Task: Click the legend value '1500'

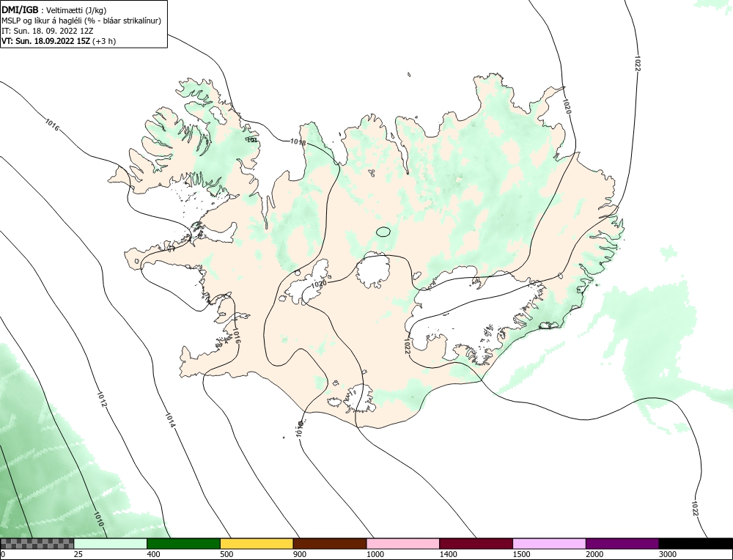Action: [x=520, y=555]
